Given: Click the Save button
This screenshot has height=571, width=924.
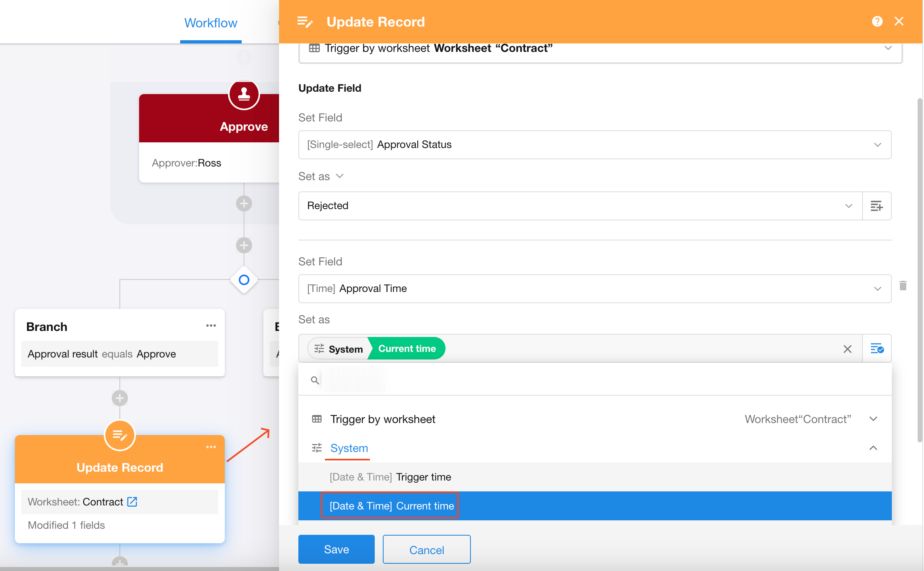Looking at the screenshot, I should click(x=336, y=549).
